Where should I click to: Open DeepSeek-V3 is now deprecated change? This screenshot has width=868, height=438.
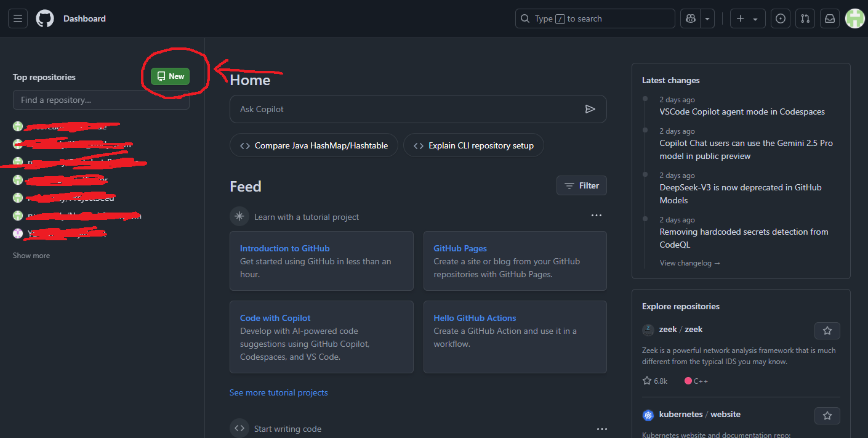pos(741,194)
